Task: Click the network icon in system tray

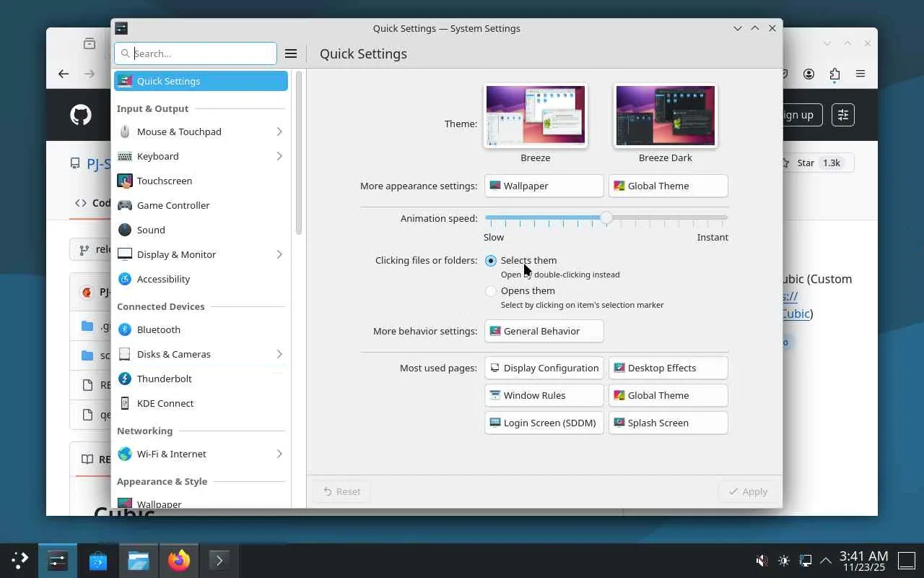Action: pos(806,560)
